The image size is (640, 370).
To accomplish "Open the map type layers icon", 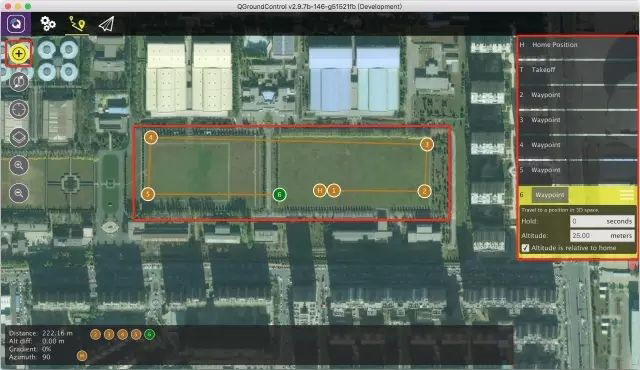I will tap(19, 137).
